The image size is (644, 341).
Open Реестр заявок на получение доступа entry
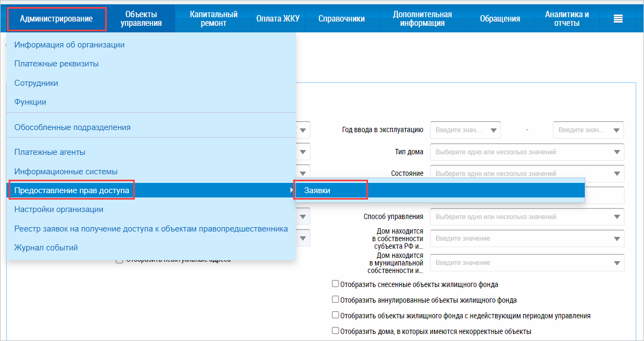tap(151, 229)
